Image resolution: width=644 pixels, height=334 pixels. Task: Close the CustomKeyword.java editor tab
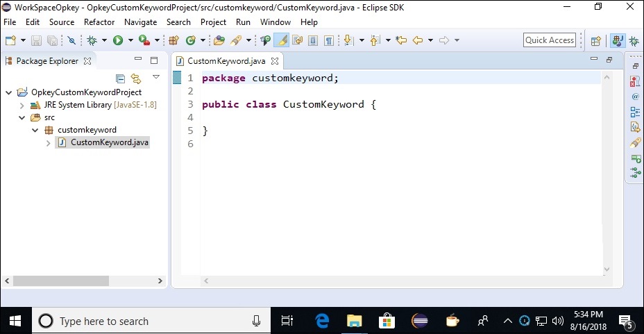click(275, 61)
